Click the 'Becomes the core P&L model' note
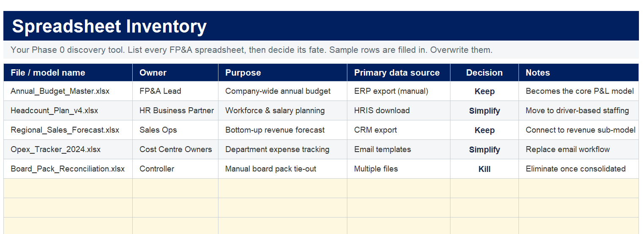The width and height of the screenshot is (644, 234). coord(579,91)
